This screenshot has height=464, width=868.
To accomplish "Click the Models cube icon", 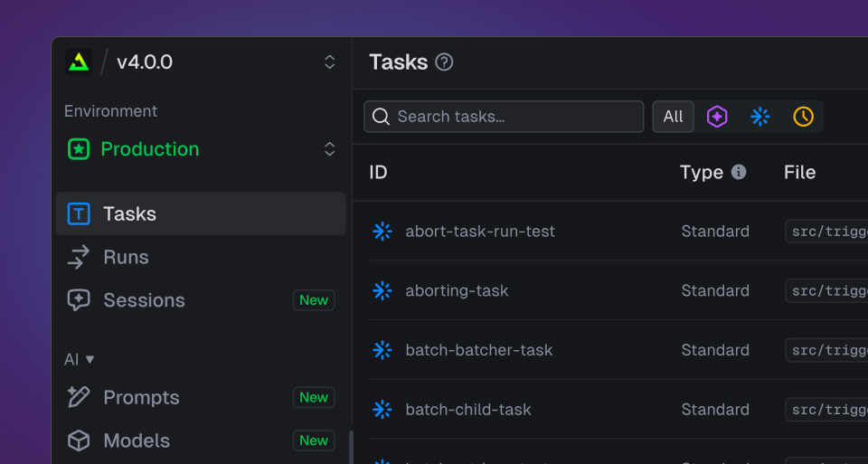I will click(79, 440).
